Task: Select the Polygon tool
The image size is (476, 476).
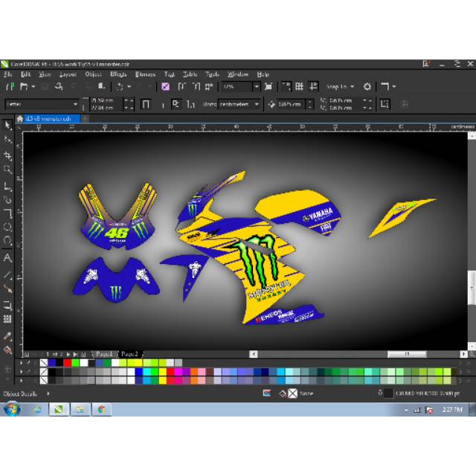Action: point(7,241)
